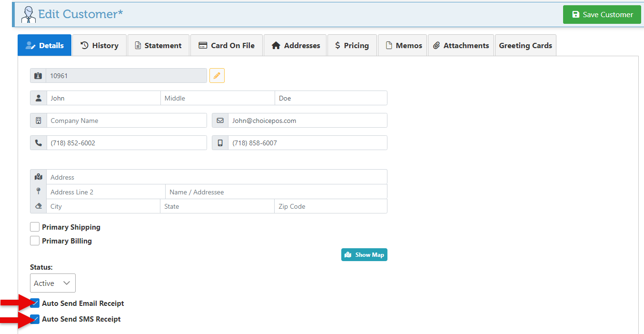Click into the Zip Code field
644x334 pixels.
click(330, 207)
